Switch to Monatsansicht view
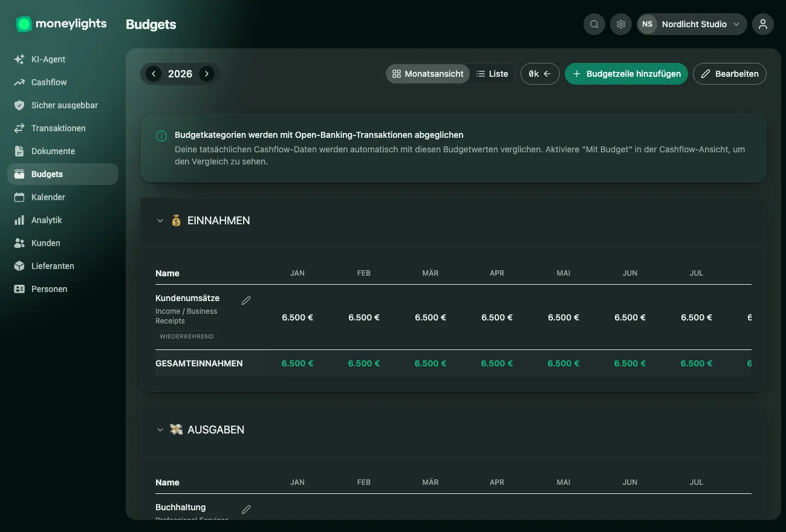Screen dimensions: 786x532 (x=427, y=74)
